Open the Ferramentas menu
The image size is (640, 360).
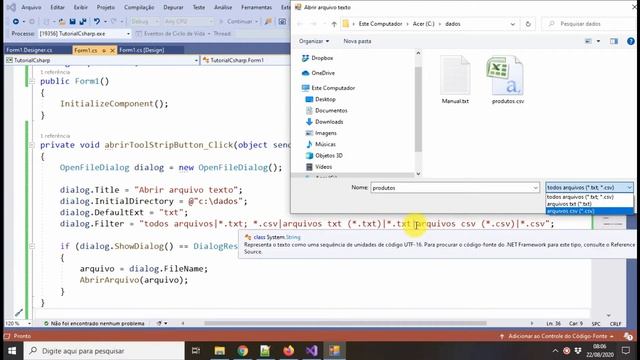coord(256,7)
